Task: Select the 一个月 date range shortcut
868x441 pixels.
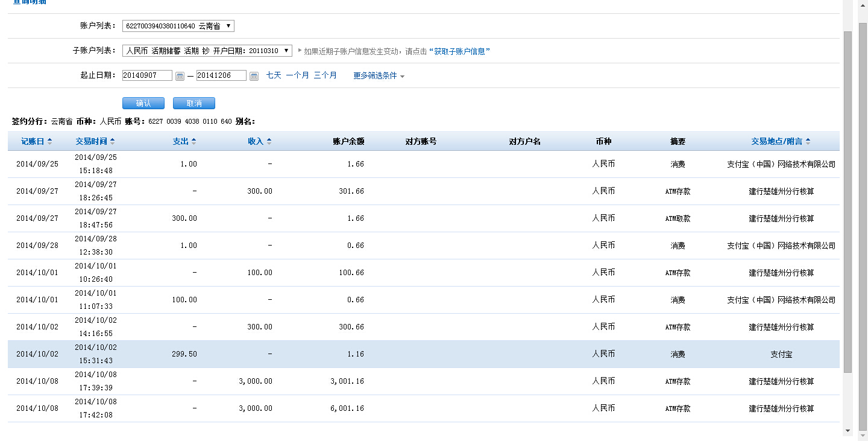Action: 297,75
